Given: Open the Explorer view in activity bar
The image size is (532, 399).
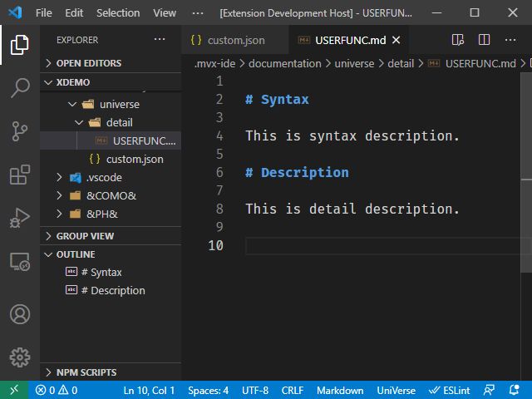Looking at the screenshot, I should [20, 44].
